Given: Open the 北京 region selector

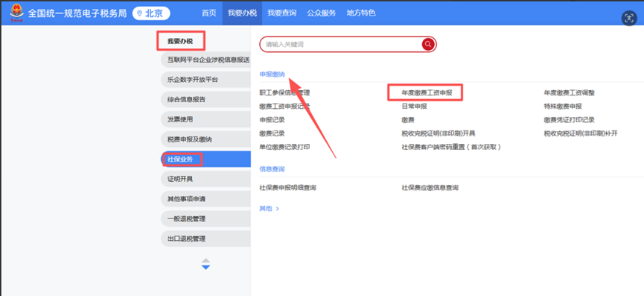Looking at the screenshot, I should (x=151, y=13).
